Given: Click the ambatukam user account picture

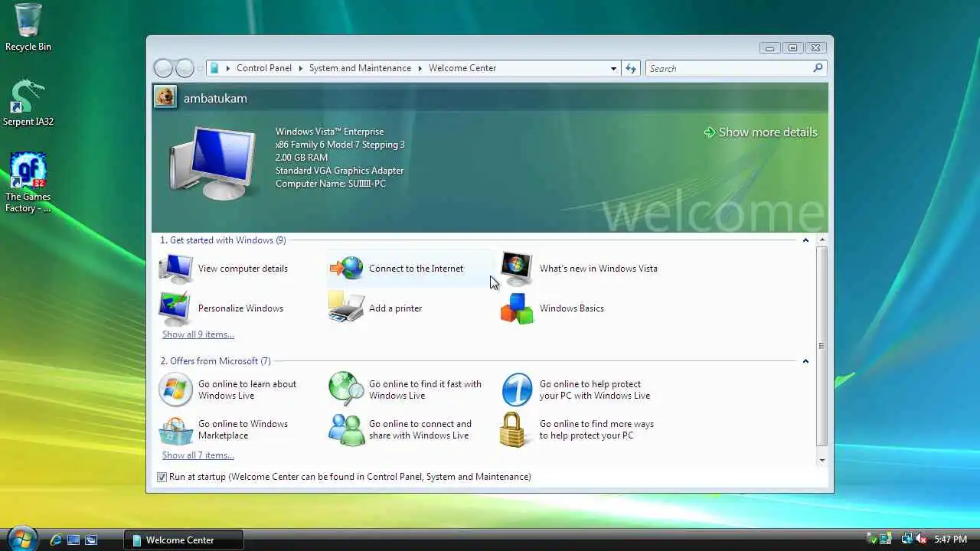Looking at the screenshot, I should click(x=165, y=97).
